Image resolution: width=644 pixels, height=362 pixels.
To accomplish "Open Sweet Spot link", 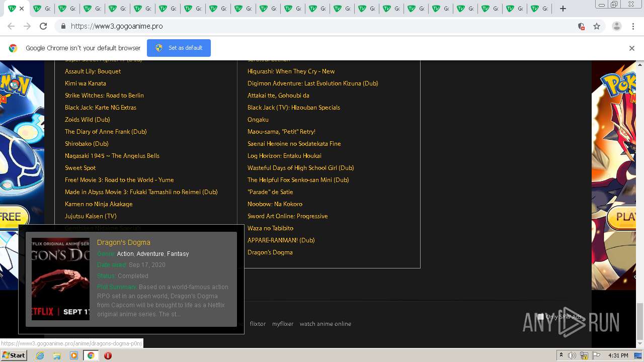I will point(80,168).
